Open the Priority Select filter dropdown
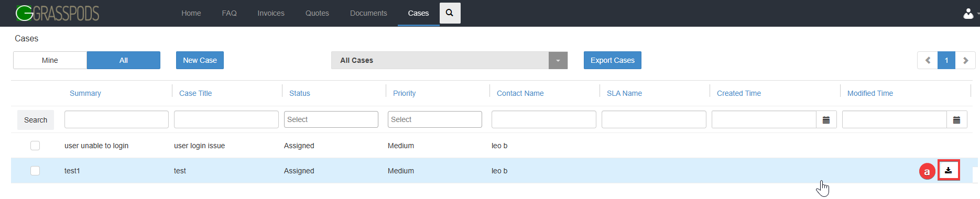Screen dimensions: 980x199 tap(435, 119)
